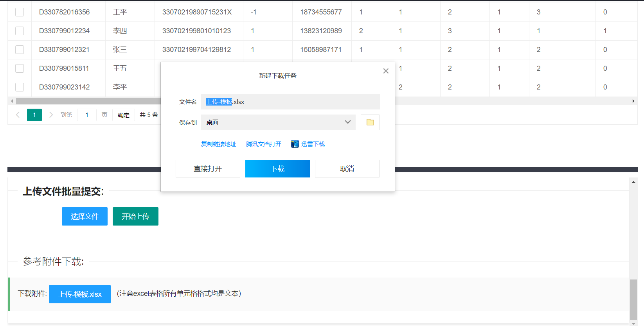Click the note 注意excel表格所有单元格格式均是文本
Screen dimensions: 644x326
click(179, 294)
